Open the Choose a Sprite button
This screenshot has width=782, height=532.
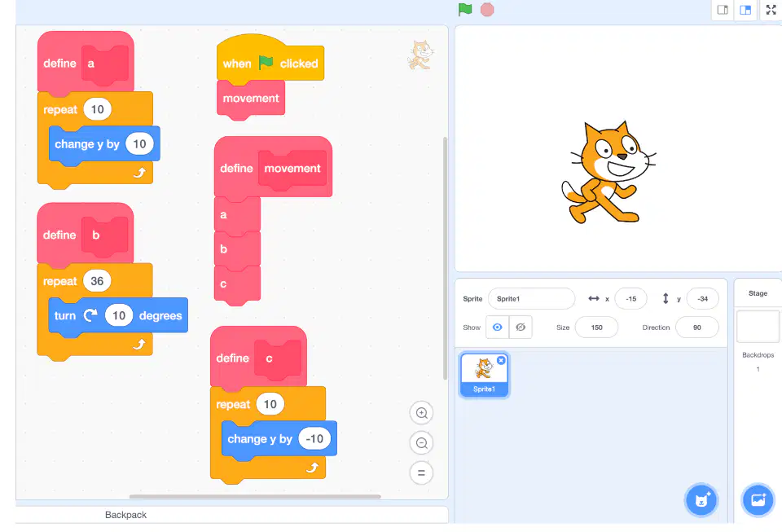tap(701, 499)
